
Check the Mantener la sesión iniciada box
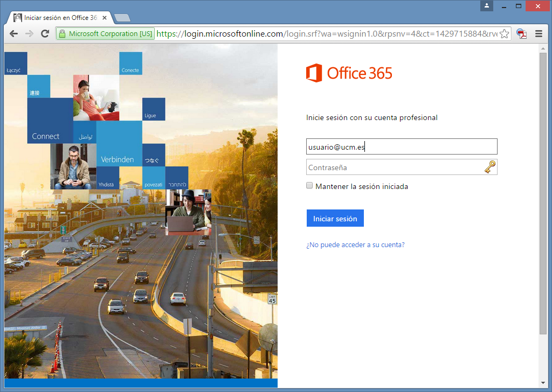point(309,186)
